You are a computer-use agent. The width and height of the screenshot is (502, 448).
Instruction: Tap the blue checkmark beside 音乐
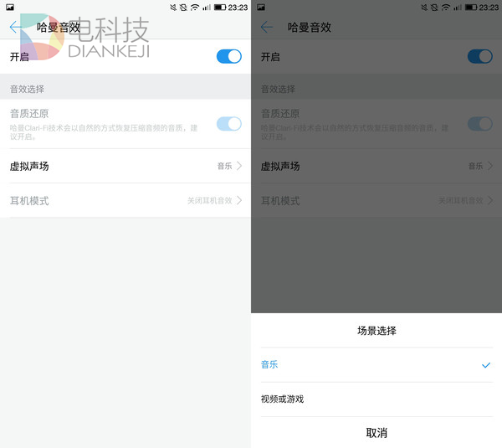[x=486, y=365]
